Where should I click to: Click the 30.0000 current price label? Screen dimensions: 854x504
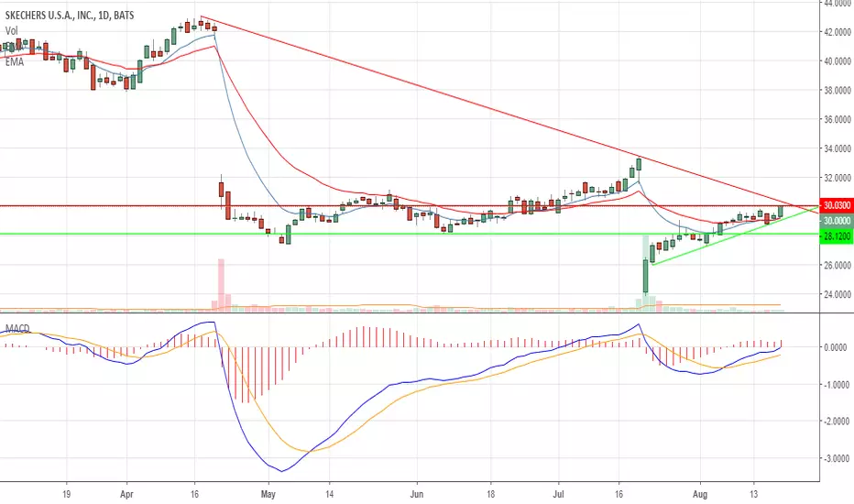pyautogui.click(x=837, y=221)
